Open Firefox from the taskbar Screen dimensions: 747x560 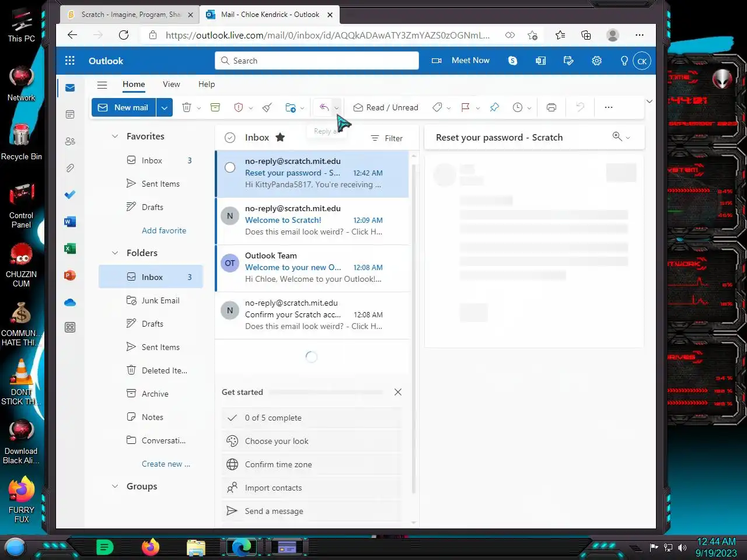(x=151, y=547)
